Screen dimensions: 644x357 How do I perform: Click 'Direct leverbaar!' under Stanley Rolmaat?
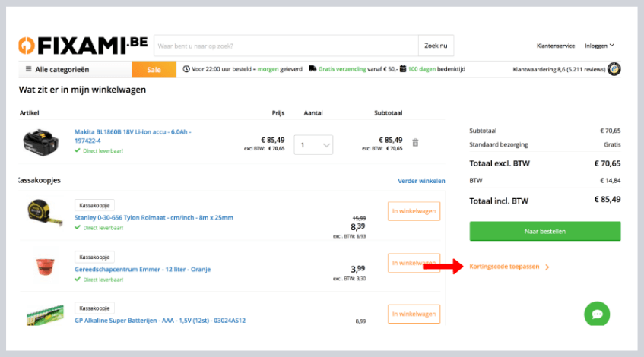103,228
